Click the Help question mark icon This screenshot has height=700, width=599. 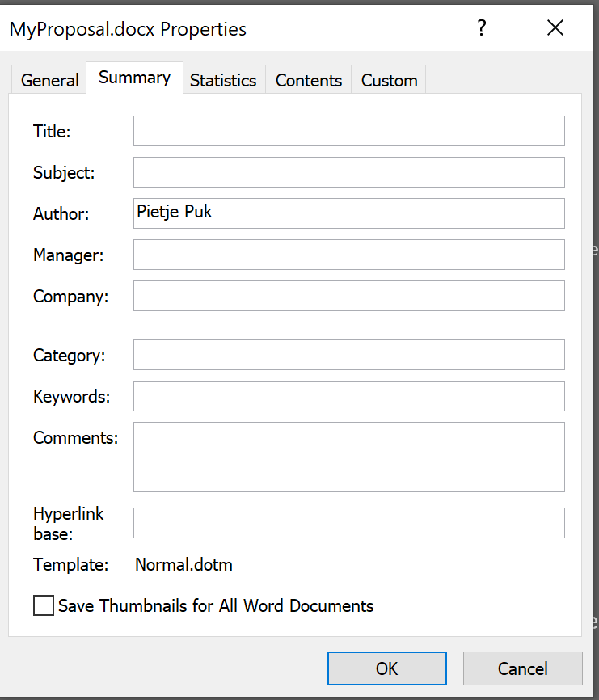(481, 28)
